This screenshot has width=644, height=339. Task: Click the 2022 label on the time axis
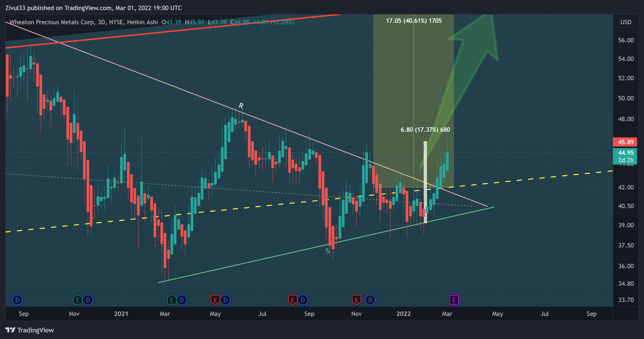tap(404, 314)
